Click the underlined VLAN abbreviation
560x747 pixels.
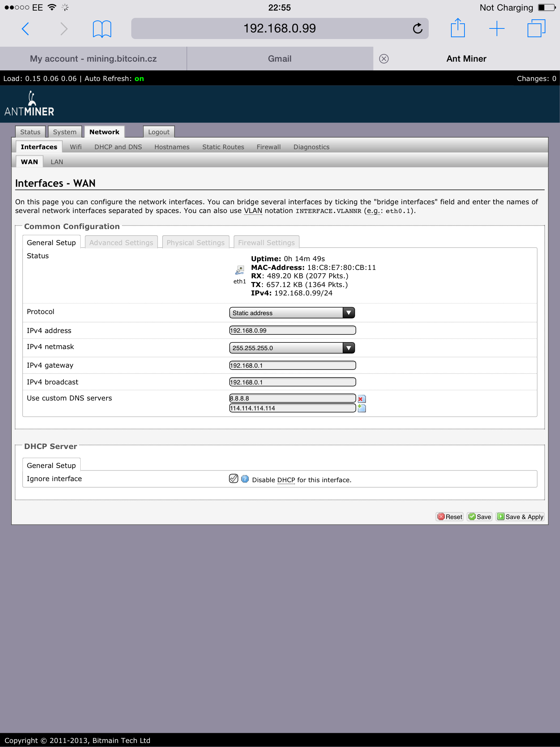click(253, 211)
